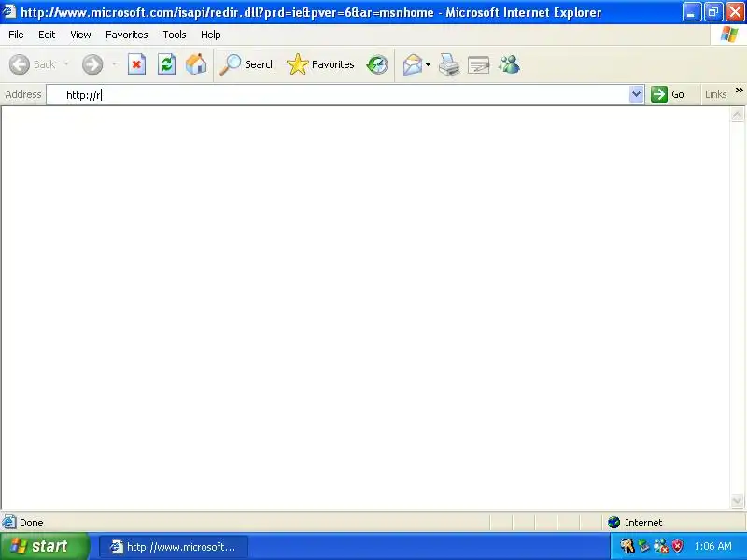Click in the Address bar field

[338, 94]
